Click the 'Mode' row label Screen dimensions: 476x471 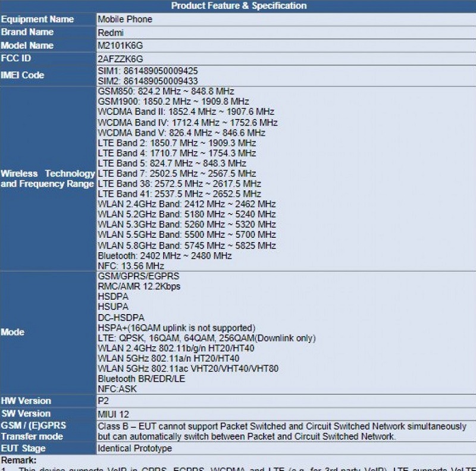point(12,332)
